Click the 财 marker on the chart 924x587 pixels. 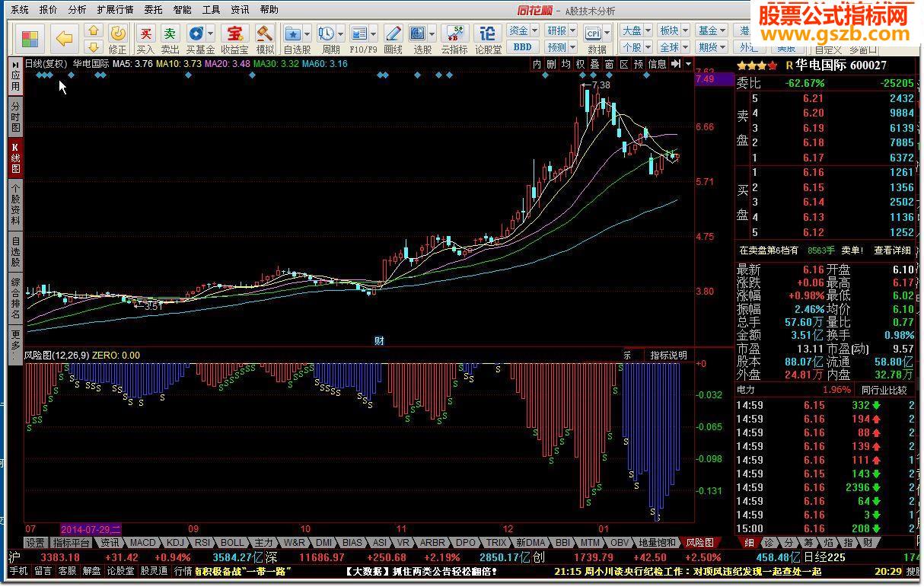coord(378,341)
